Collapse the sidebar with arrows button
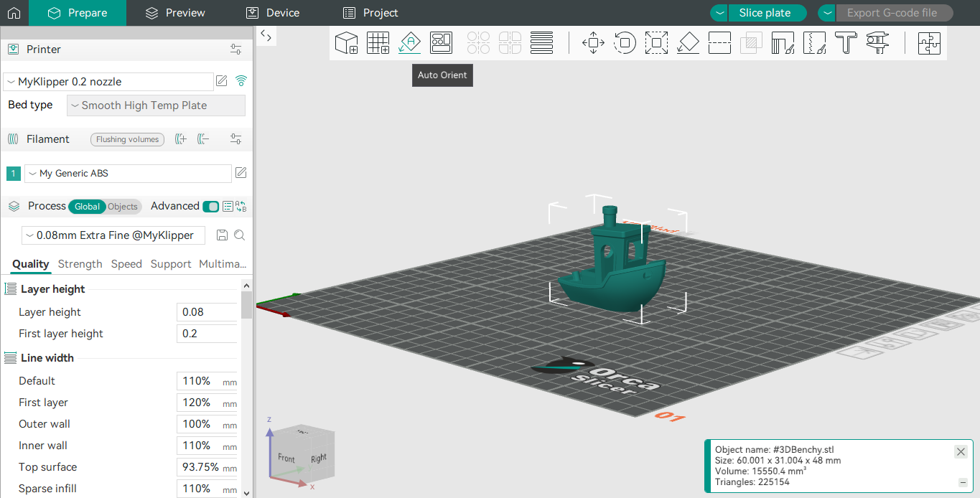 point(266,35)
